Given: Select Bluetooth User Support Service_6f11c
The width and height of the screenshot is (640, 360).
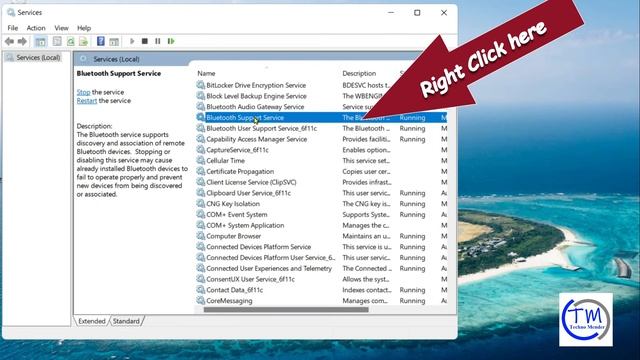Looking at the screenshot, I should pos(262,128).
